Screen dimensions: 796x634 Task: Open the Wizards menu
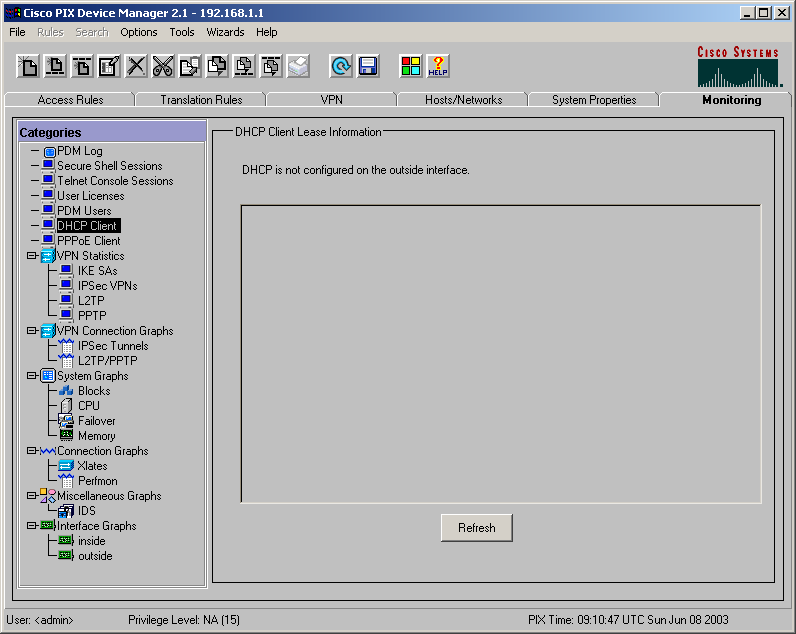coord(225,32)
